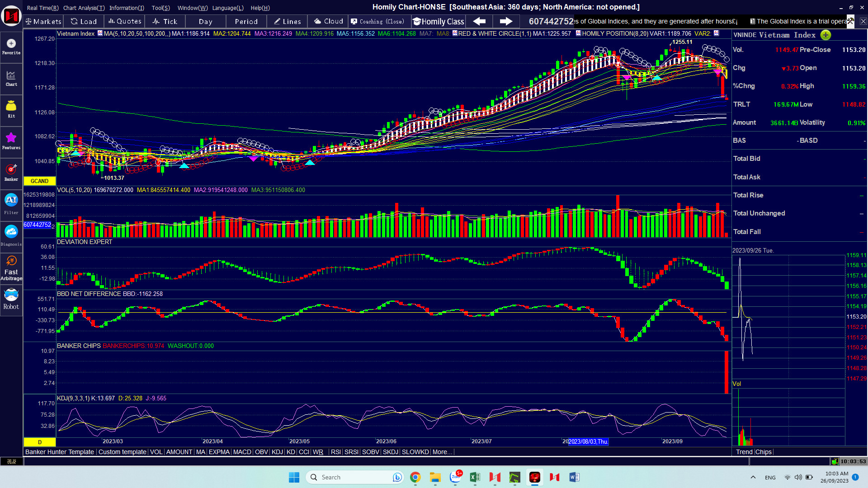This screenshot has height=488, width=868.
Task: Switch to the Chips tab
Action: click(764, 452)
